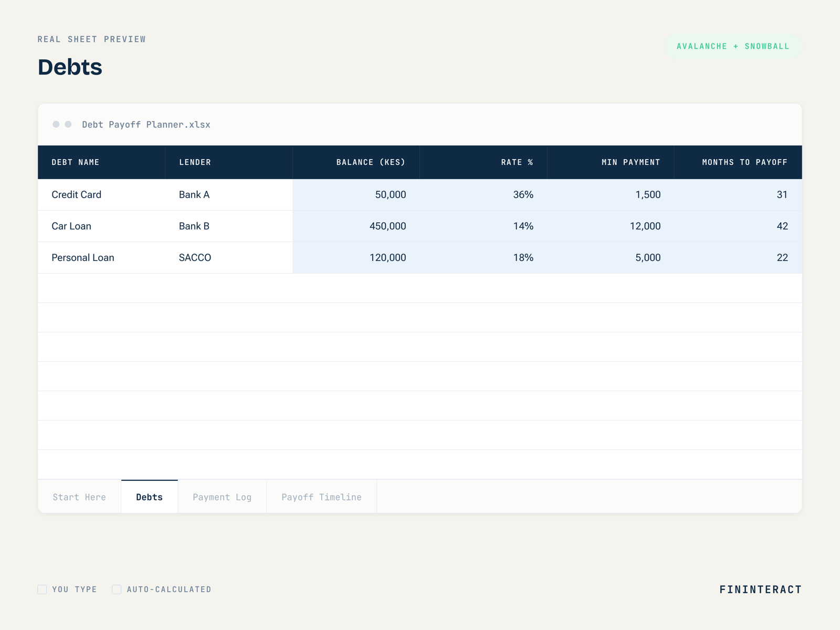Click the Debts page heading

[x=70, y=67]
